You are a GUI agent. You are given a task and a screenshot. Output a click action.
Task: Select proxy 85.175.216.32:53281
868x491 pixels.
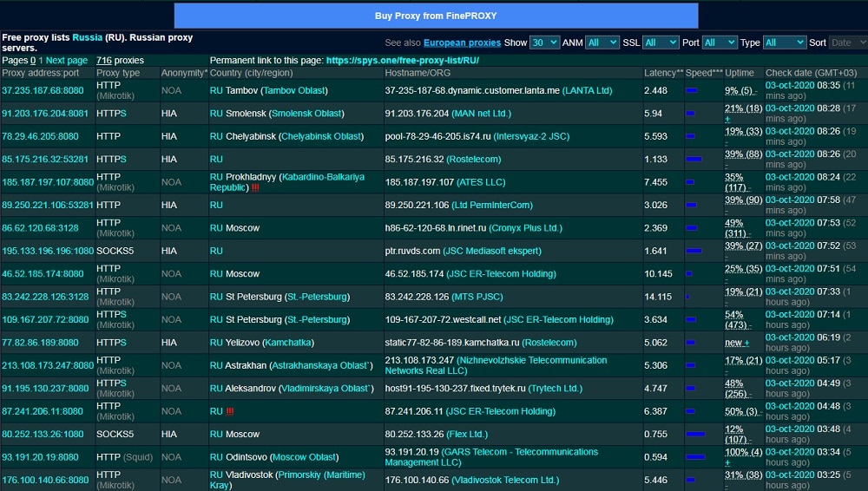45,159
